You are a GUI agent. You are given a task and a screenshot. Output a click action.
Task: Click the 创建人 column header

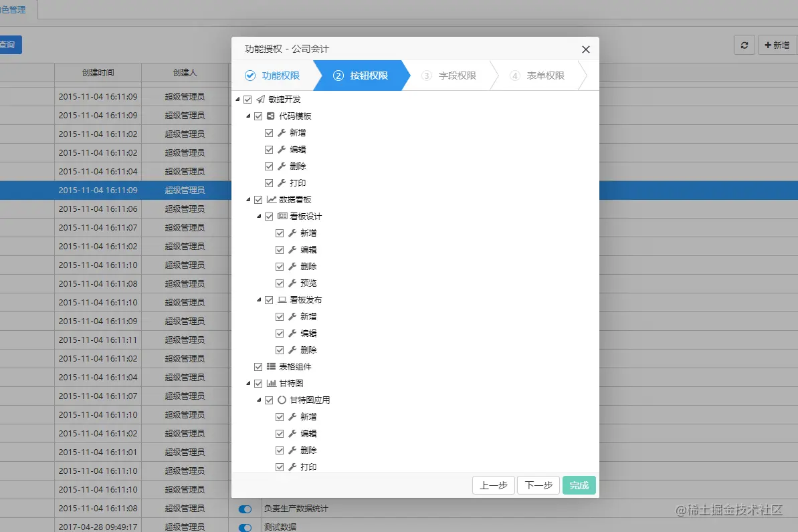pyautogui.click(x=185, y=73)
